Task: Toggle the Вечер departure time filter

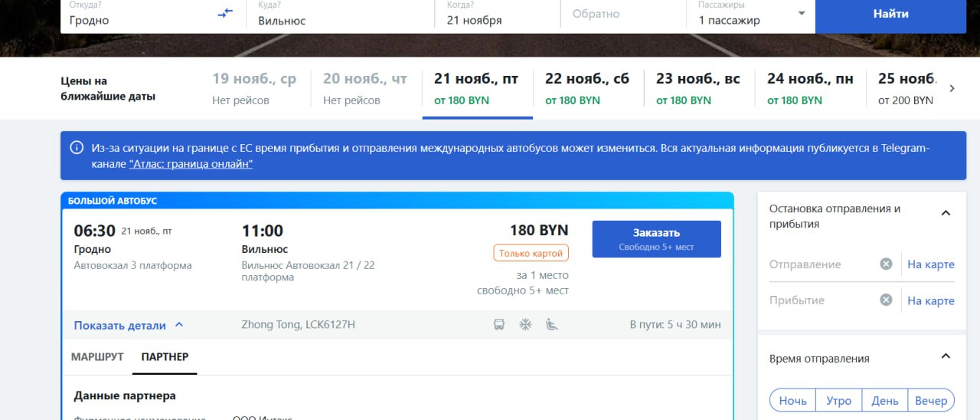Action: click(x=931, y=400)
